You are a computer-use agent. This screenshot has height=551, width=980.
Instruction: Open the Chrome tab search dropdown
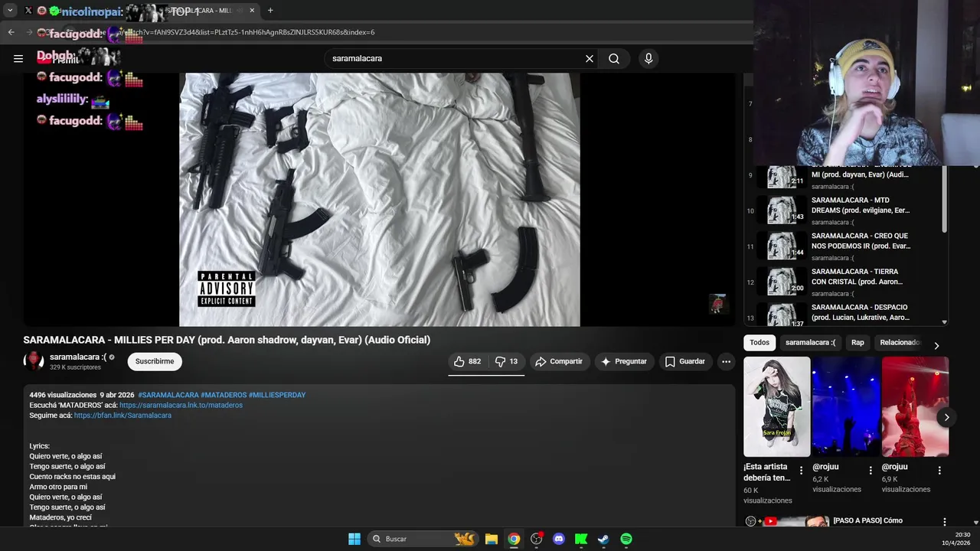10,11
